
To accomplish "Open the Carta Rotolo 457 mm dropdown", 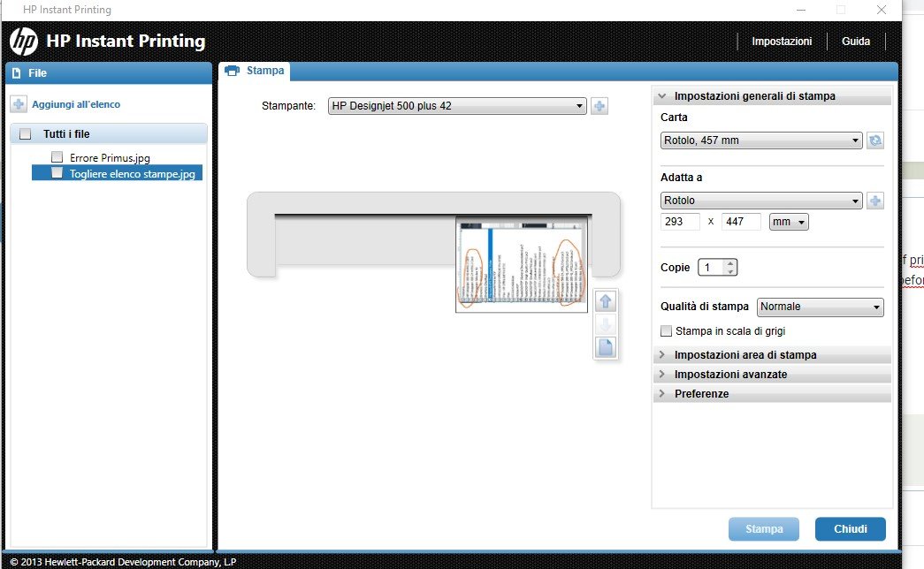I will (761, 140).
